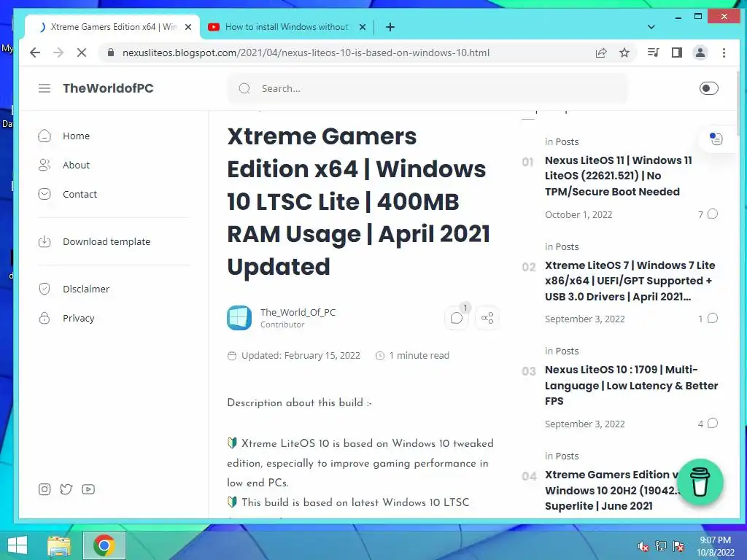
Task: Open Chrome side panel
Action: click(x=676, y=52)
